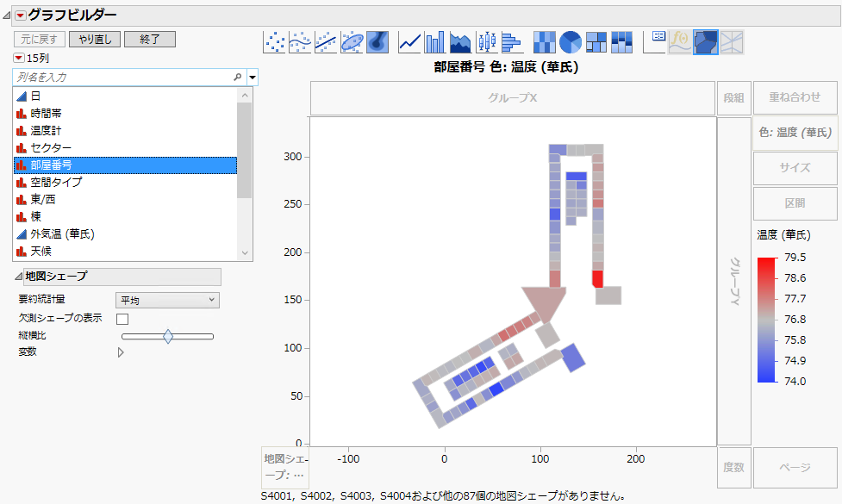Click the 列名を入力 search field
This screenshot has width=842, height=504.
[129, 78]
